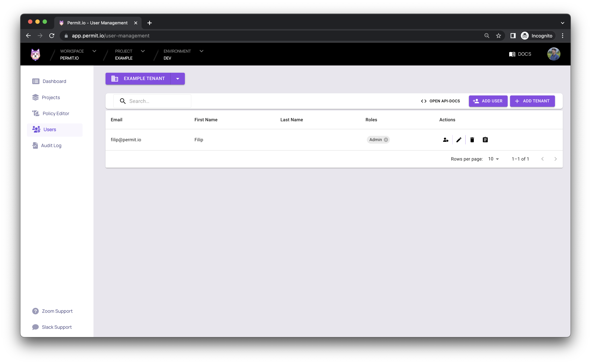Expand the EXAMPLE TENANT dropdown
The width and height of the screenshot is (591, 364).
(178, 78)
